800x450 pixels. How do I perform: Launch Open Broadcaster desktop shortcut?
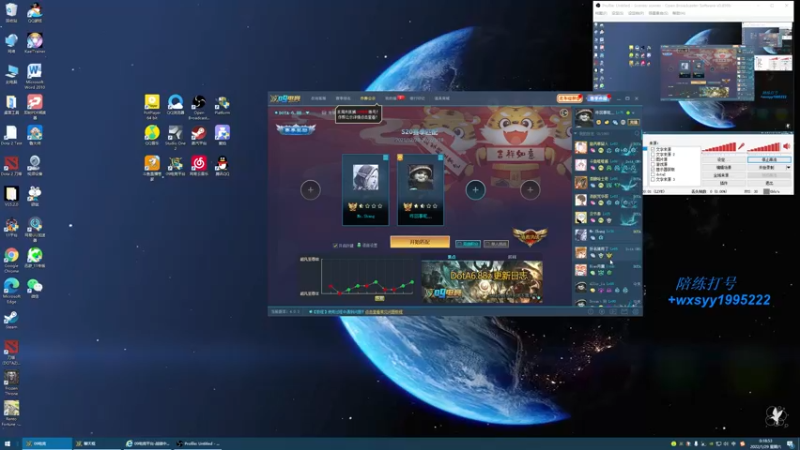199,107
